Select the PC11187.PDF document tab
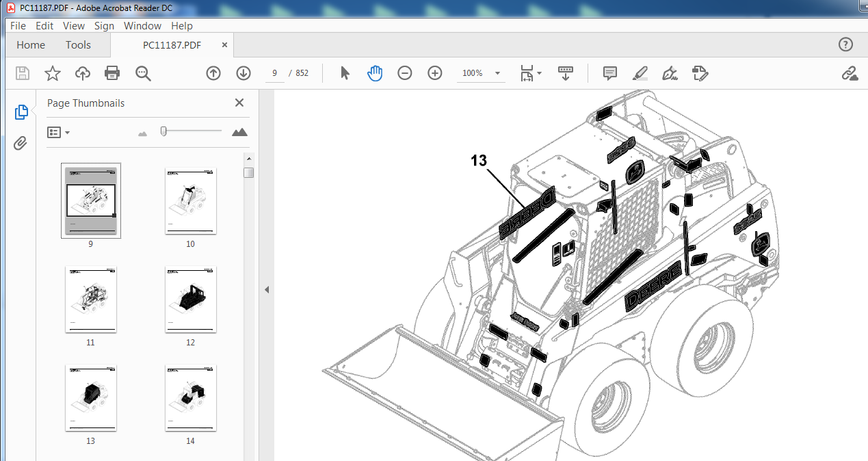 [172, 45]
